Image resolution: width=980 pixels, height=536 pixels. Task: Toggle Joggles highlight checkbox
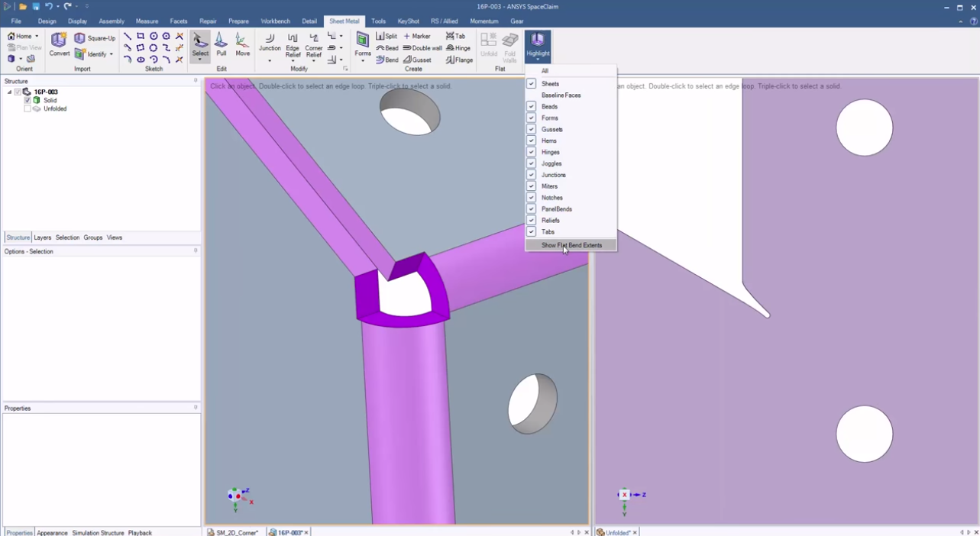(x=531, y=163)
